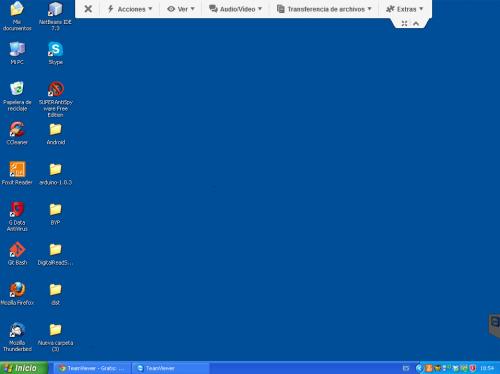Select the BYP folder
This screenshot has width=500, height=374.
pos(55,214)
